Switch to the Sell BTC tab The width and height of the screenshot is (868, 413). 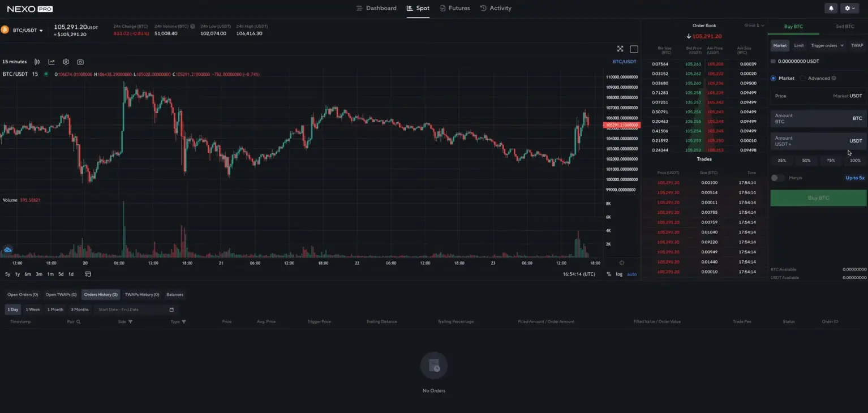pos(845,27)
